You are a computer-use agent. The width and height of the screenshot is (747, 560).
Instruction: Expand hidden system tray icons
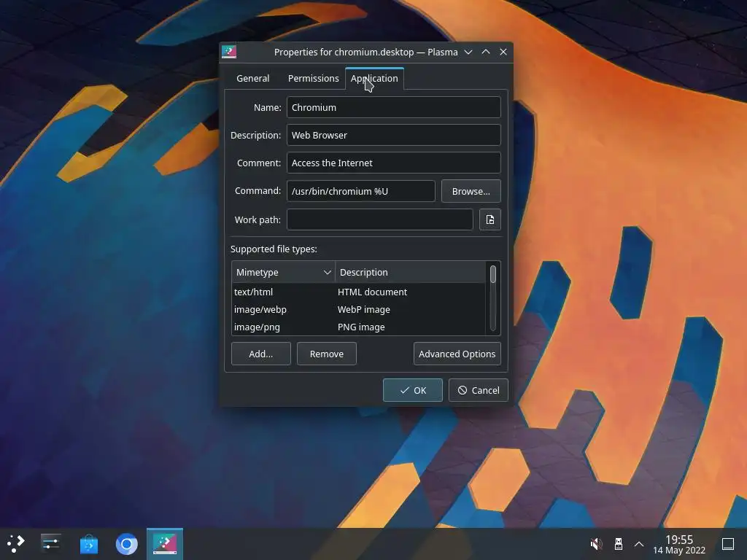click(639, 544)
